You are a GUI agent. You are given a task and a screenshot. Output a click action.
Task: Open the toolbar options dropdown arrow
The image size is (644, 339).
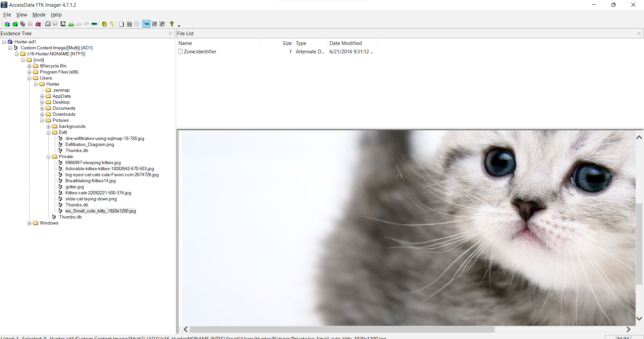179,26
